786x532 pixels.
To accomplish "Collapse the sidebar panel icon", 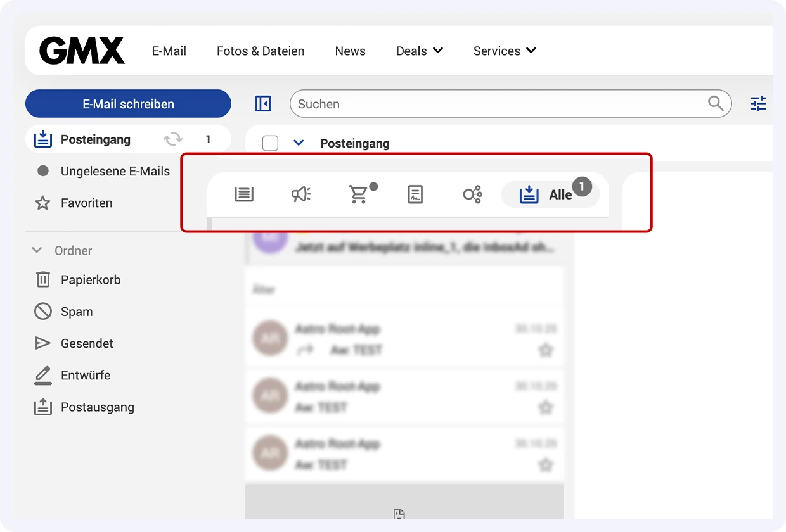I will [x=263, y=103].
